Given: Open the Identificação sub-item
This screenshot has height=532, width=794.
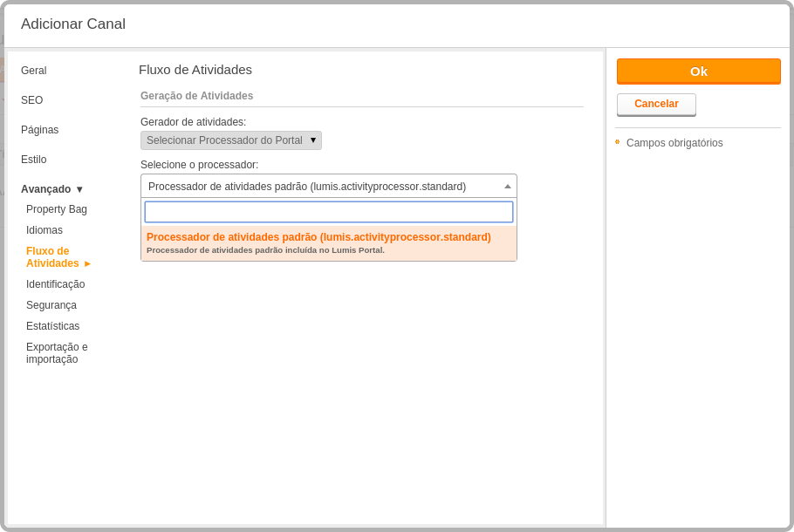Looking at the screenshot, I should (x=55, y=284).
